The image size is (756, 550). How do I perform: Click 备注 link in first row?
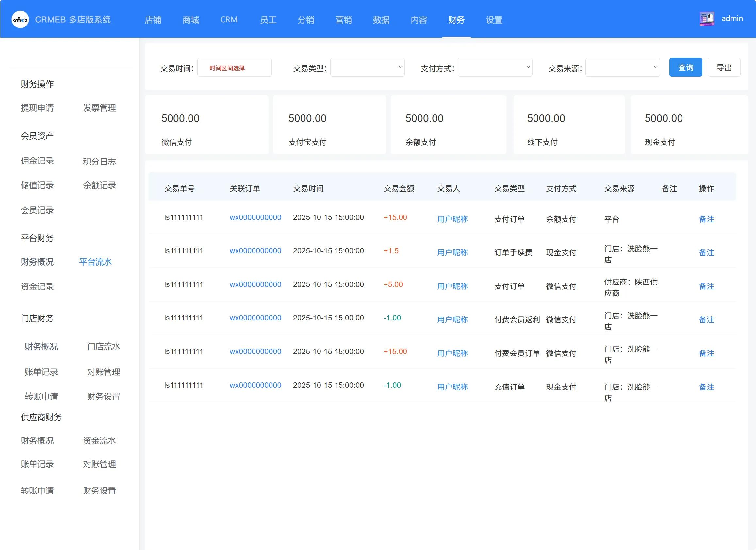tap(706, 219)
